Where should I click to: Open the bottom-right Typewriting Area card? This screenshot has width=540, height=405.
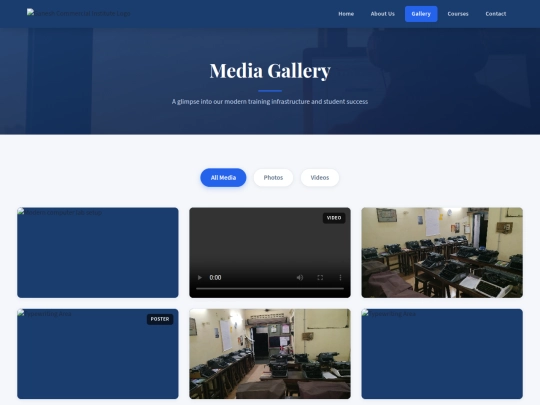tap(442, 354)
